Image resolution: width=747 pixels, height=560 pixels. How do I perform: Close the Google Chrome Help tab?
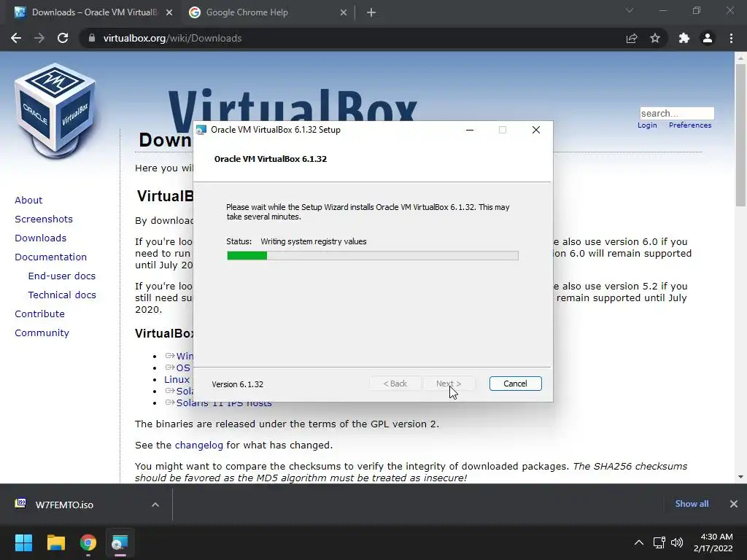pos(344,12)
